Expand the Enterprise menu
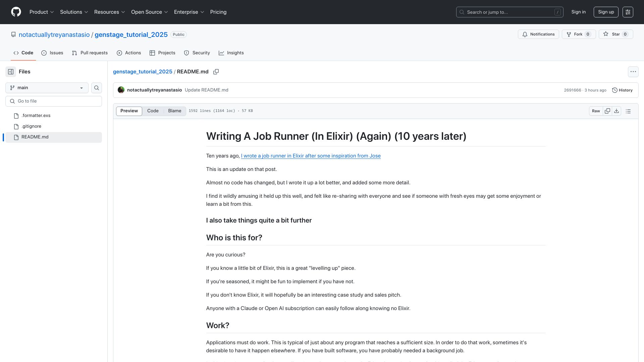This screenshot has width=644, height=362. (x=189, y=12)
